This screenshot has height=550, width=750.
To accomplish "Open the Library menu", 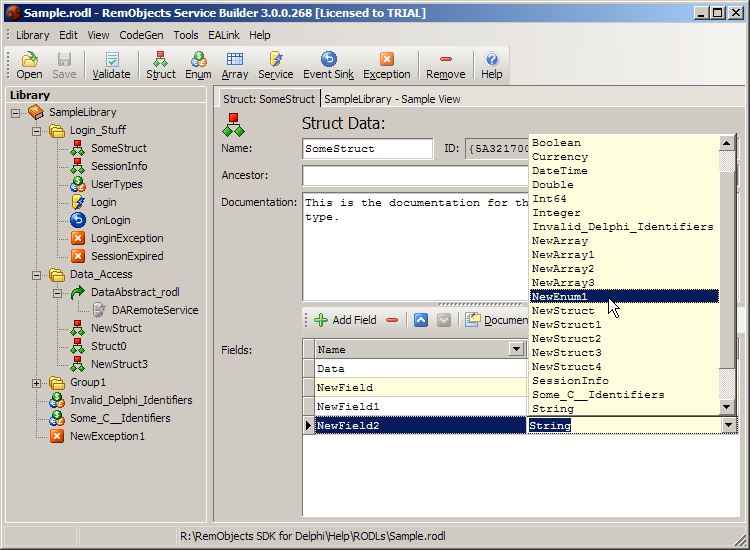I will click(x=33, y=35).
